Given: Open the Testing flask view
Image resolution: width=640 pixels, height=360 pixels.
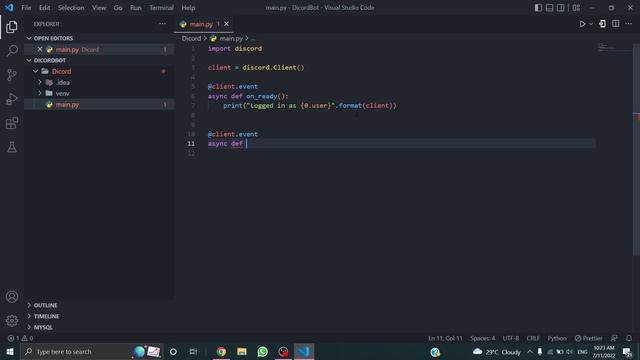Looking at the screenshot, I should click(x=12, y=147).
